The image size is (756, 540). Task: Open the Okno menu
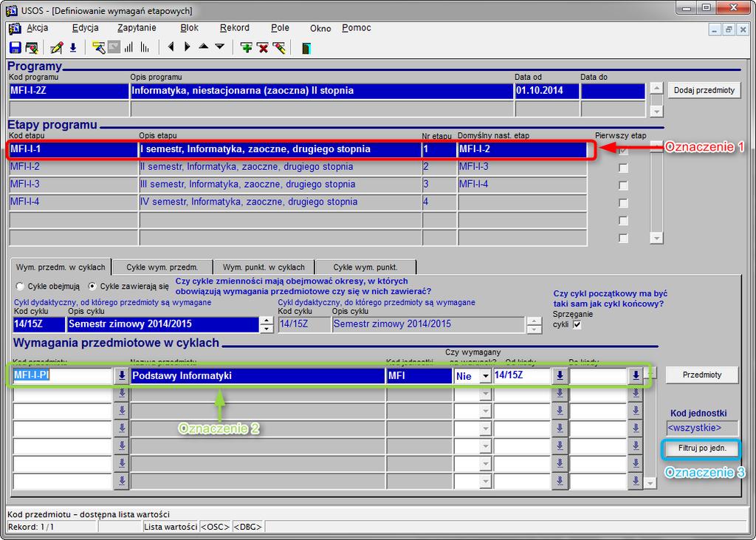(320, 29)
